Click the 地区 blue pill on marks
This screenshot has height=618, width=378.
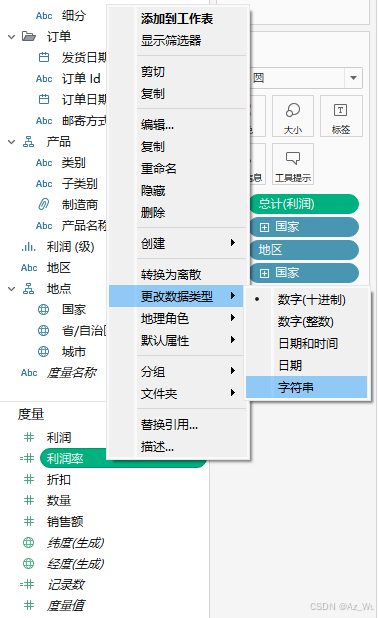[304, 249]
